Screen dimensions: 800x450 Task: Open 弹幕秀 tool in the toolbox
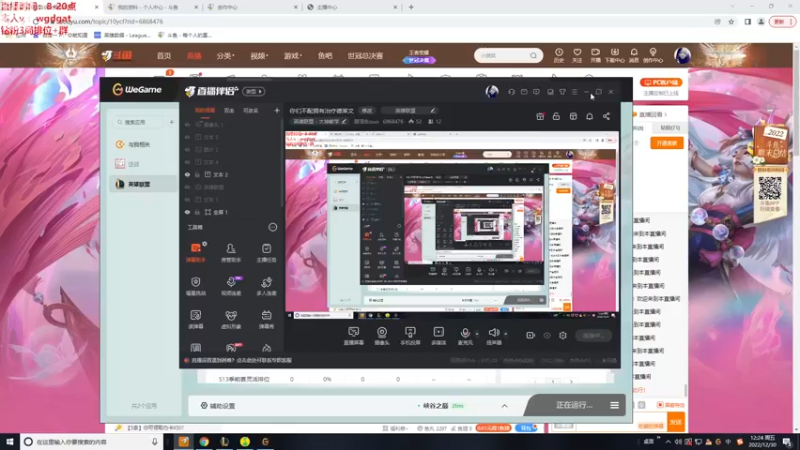(266, 319)
